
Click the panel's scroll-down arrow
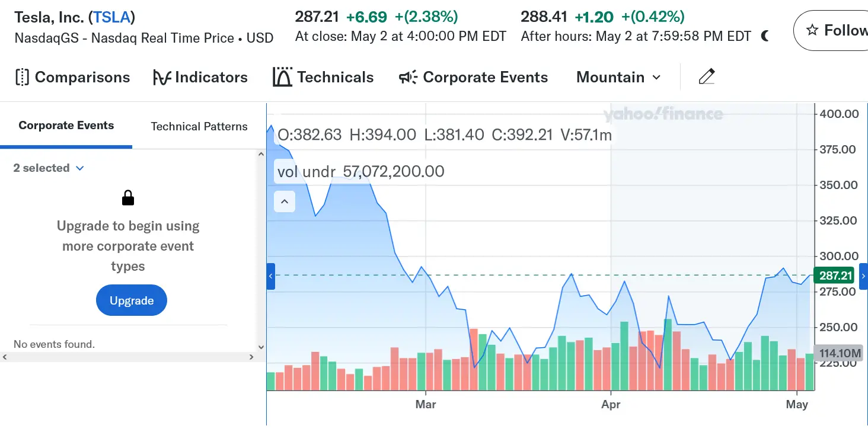(260, 347)
